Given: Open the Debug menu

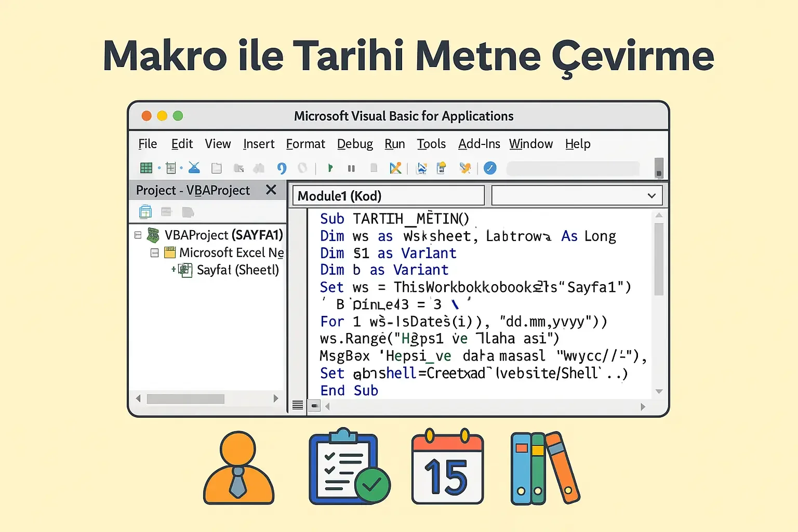Looking at the screenshot, I should 355,144.
